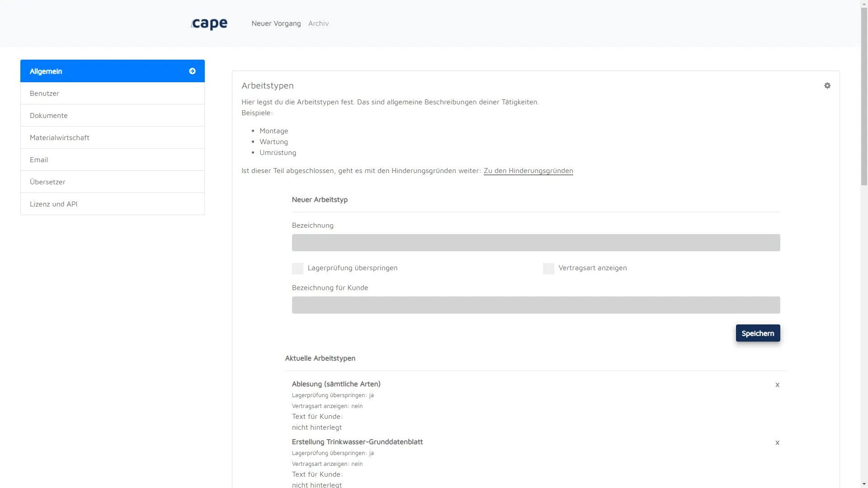This screenshot has width=868, height=488.
Task: Open the Übersetzer section
Action: [x=113, y=182]
